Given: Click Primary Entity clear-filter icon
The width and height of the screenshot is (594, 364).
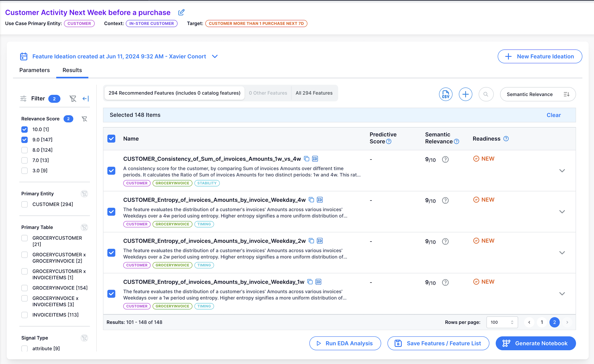Looking at the screenshot, I should 84,194.
